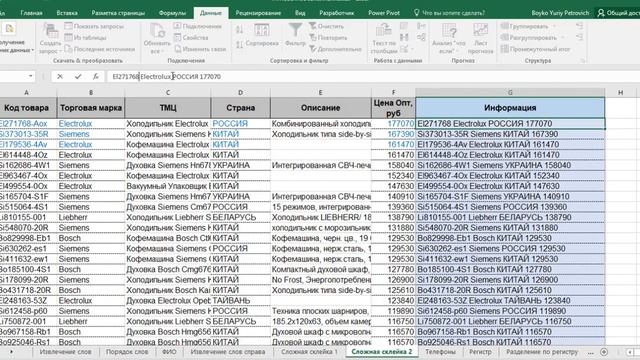Click the Группировать button
This screenshot has height=360, width=640.
[x=525, y=26]
